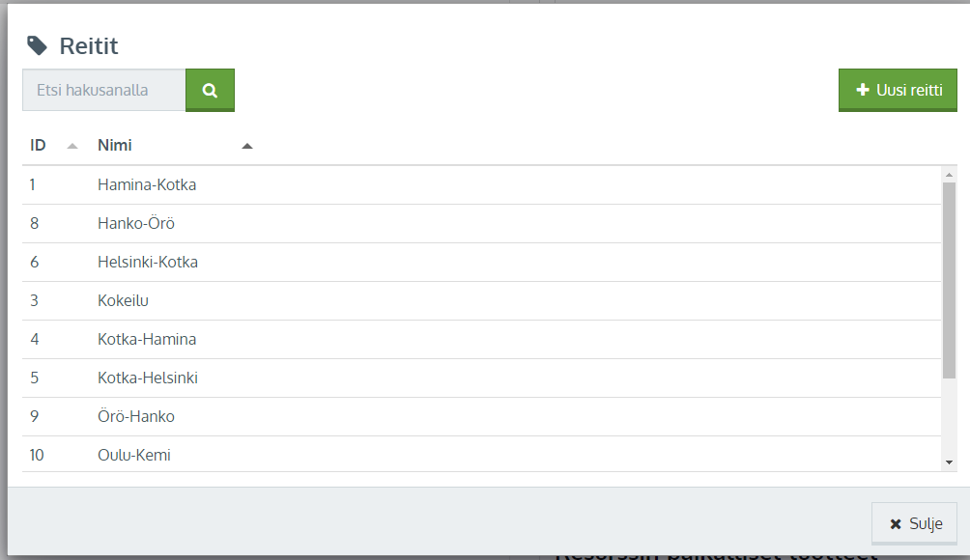Open the Kotka-Hamina route

click(147, 339)
